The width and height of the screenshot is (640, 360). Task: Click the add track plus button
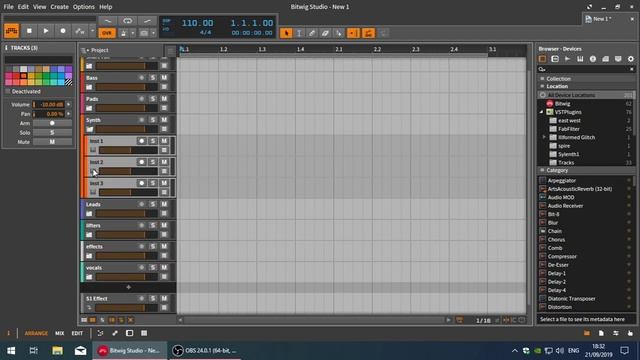(129, 287)
